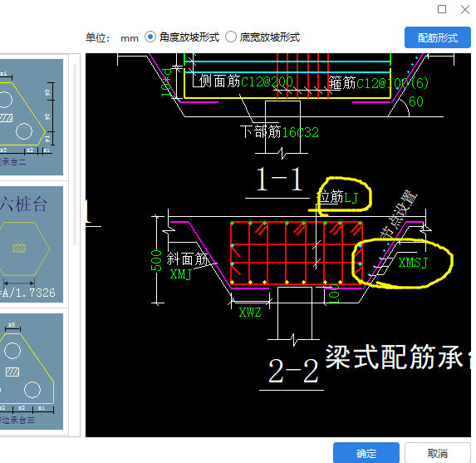
Task: Edit the XWZ dimension value
Action: pyautogui.click(x=250, y=313)
